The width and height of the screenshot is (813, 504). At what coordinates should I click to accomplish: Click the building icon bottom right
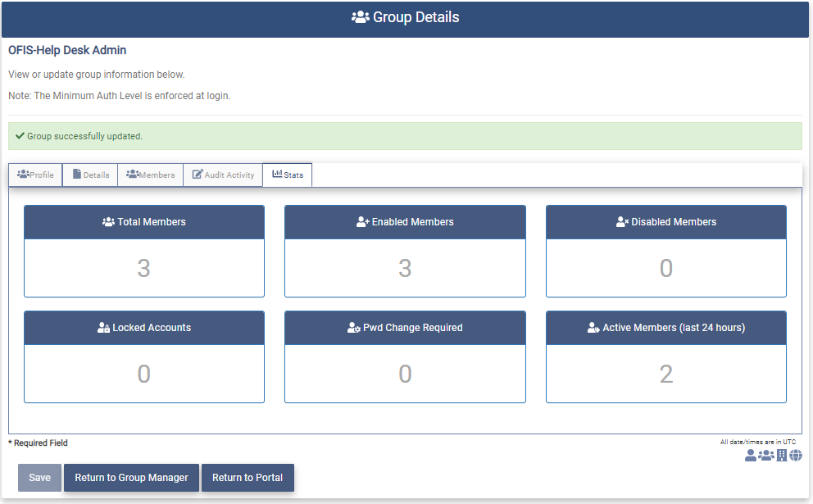click(781, 456)
